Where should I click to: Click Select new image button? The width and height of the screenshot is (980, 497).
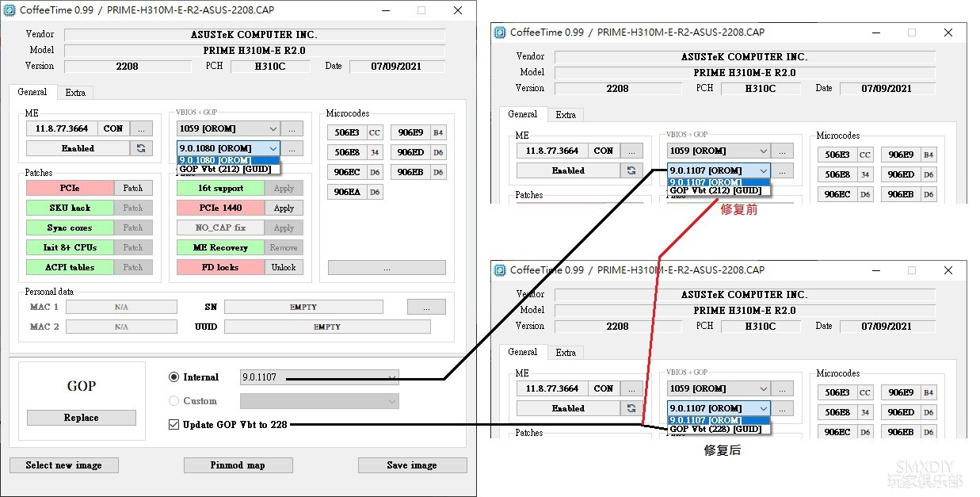pyautogui.click(x=63, y=465)
